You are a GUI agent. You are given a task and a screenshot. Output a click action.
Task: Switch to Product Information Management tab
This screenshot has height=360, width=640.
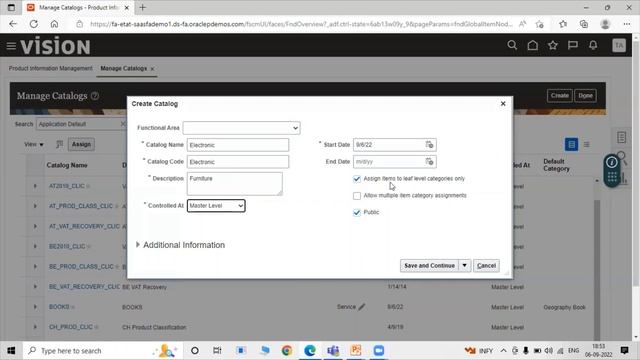click(x=51, y=69)
